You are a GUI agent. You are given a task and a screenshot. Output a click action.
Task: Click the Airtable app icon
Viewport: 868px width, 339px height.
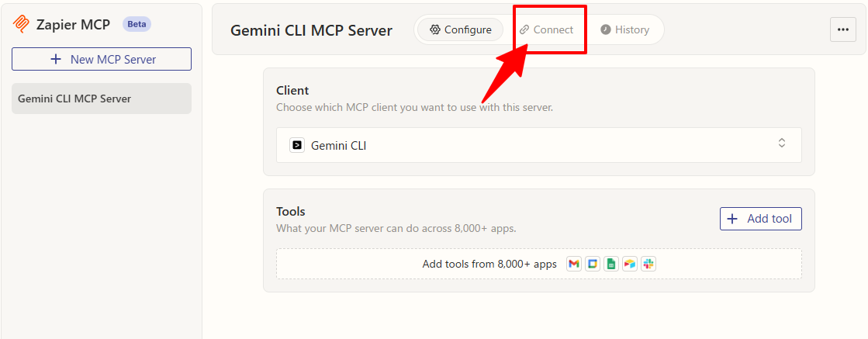pyautogui.click(x=629, y=265)
